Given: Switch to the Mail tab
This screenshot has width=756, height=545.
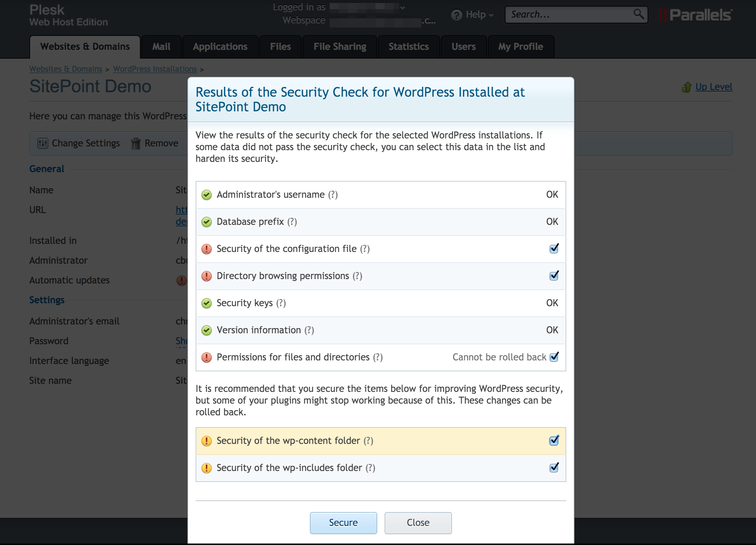Looking at the screenshot, I should pos(161,47).
